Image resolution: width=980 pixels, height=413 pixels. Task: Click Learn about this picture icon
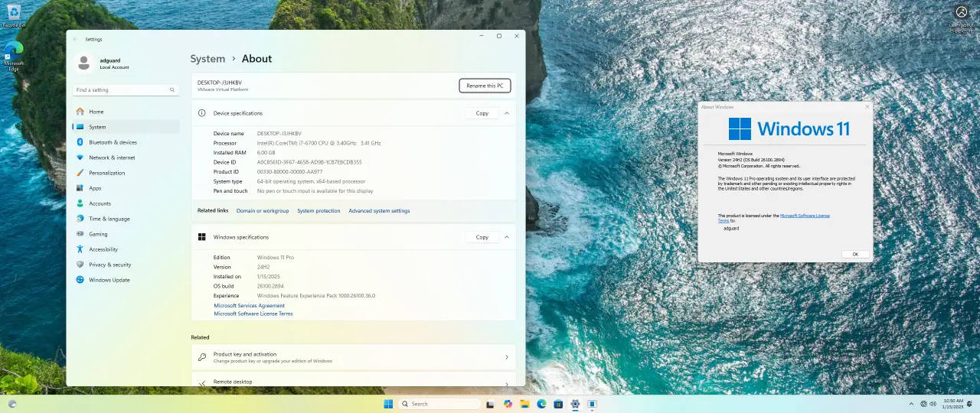coord(961,18)
